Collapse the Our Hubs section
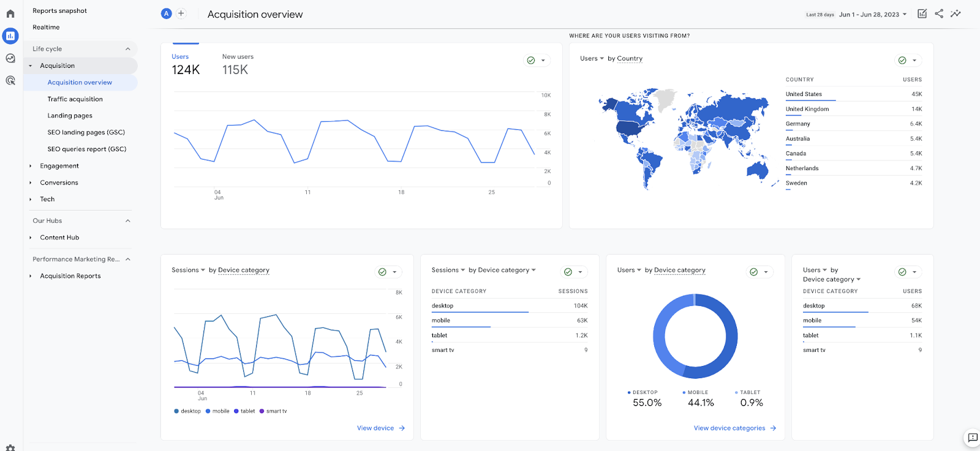The image size is (980, 451). [x=128, y=221]
